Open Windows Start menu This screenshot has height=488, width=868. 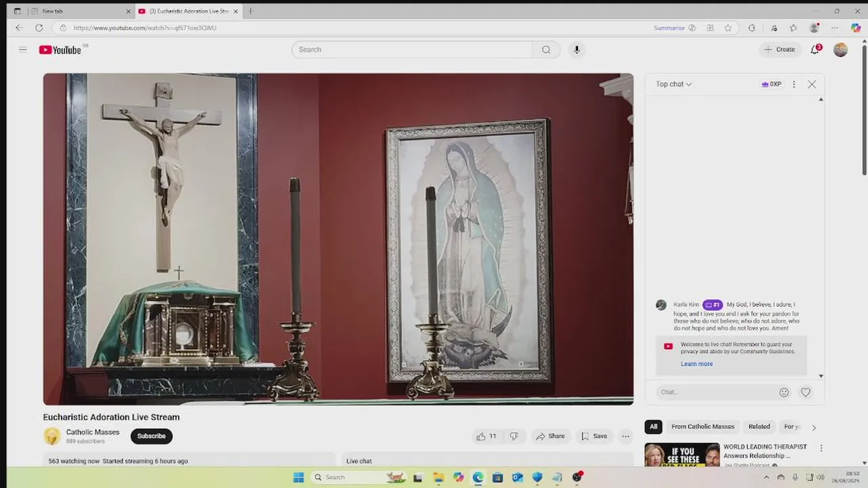point(298,477)
